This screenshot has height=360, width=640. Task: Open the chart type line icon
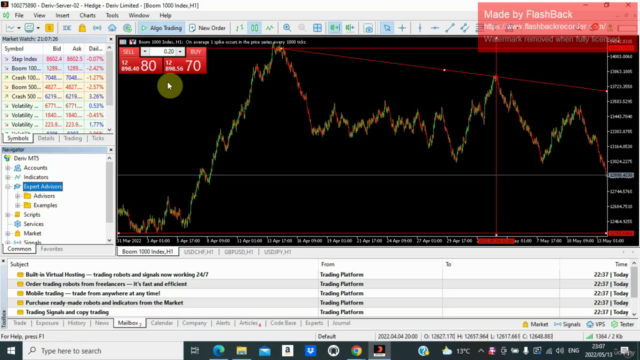coord(9,28)
